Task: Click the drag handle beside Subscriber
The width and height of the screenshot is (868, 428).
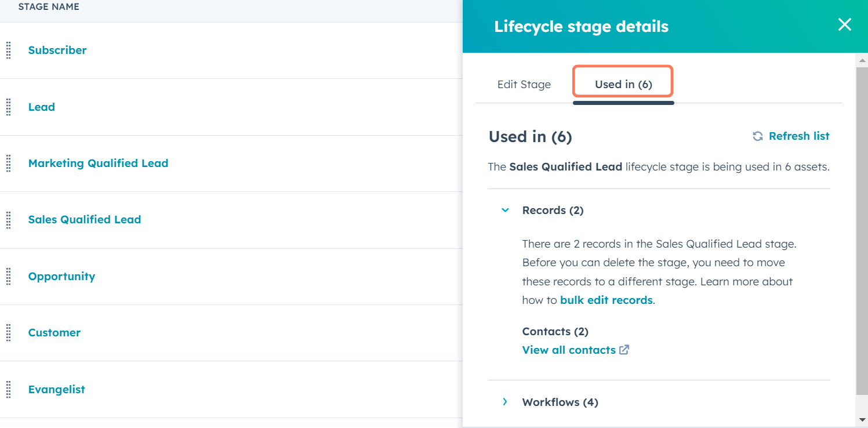Action: pos(8,50)
